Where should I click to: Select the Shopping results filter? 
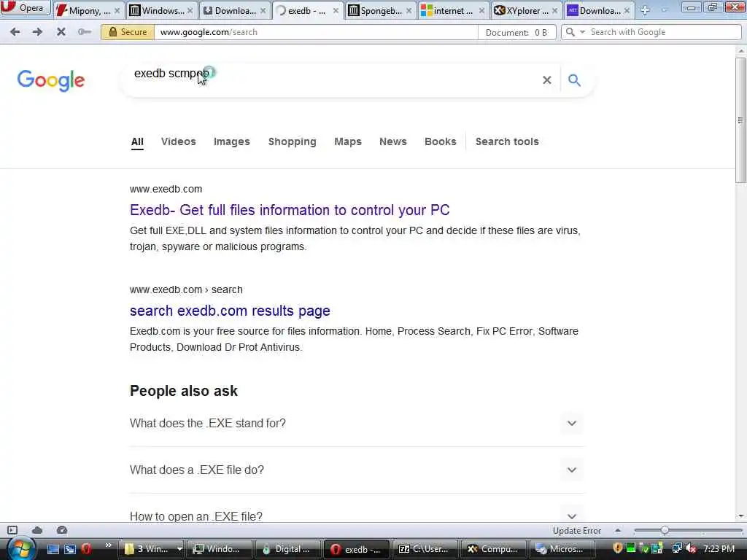pos(292,141)
